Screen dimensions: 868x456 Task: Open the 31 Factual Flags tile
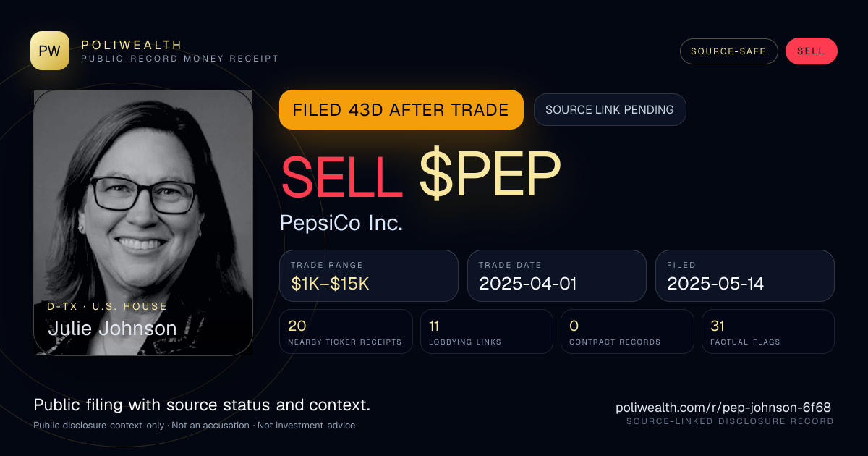point(768,332)
